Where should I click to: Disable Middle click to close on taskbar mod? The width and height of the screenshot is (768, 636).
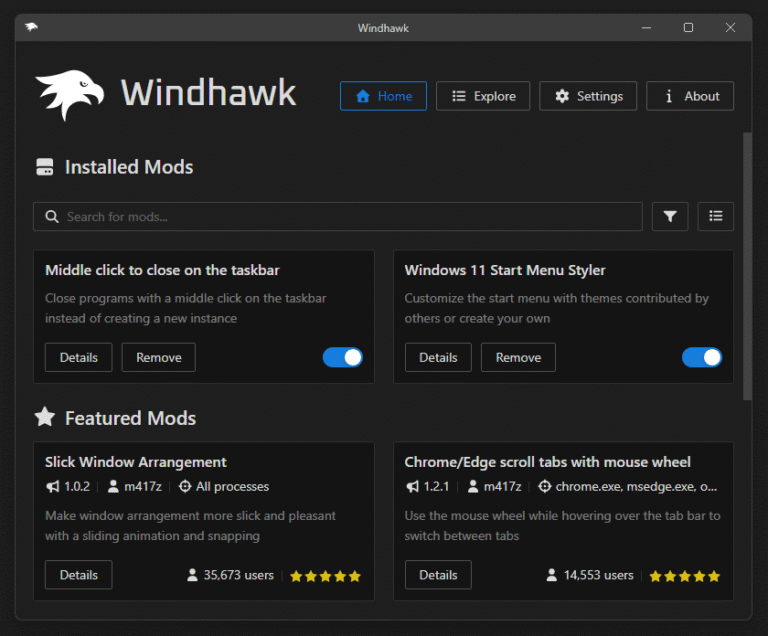pyautogui.click(x=342, y=357)
